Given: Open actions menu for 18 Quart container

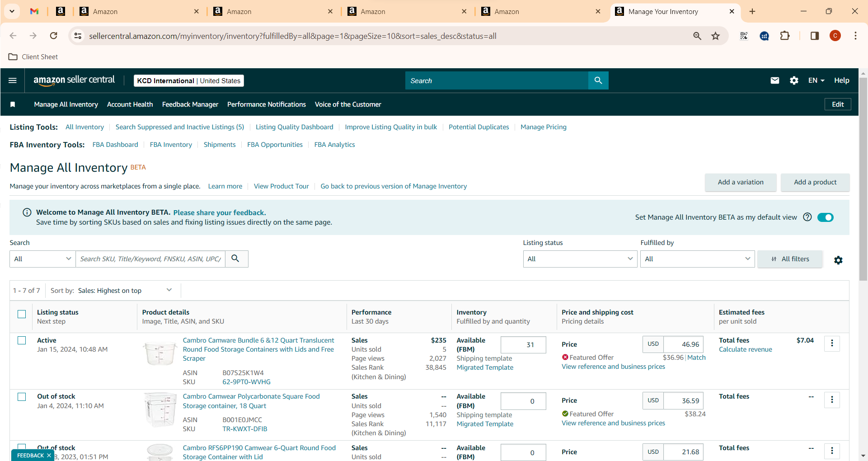Looking at the screenshot, I should 832,400.
